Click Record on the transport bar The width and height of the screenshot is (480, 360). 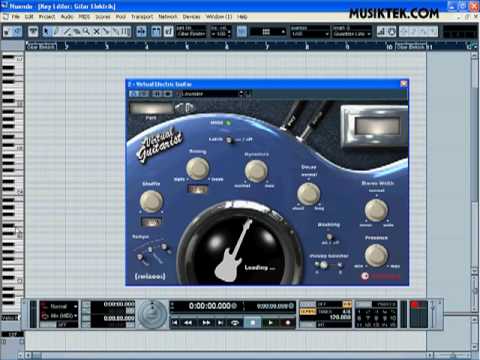coord(287,322)
